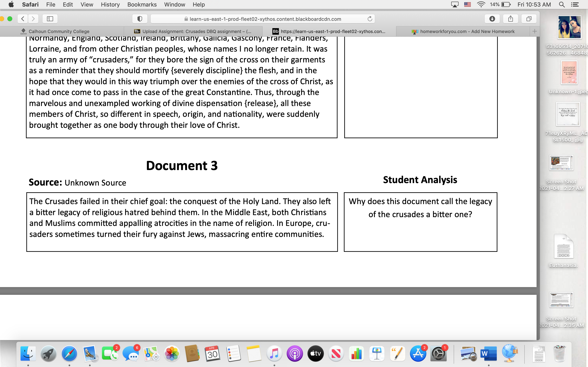Open the Notification Center list icon
588x367 pixels.
tap(575, 4)
